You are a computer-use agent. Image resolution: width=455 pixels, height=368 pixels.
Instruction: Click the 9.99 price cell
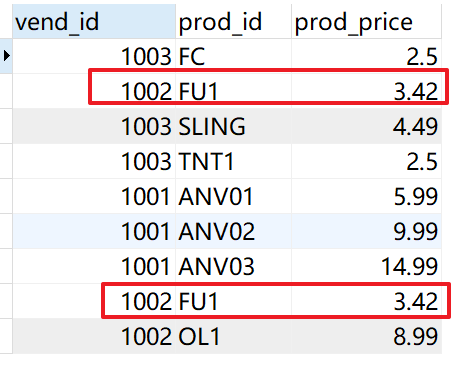pyautogui.click(x=366, y=231)
